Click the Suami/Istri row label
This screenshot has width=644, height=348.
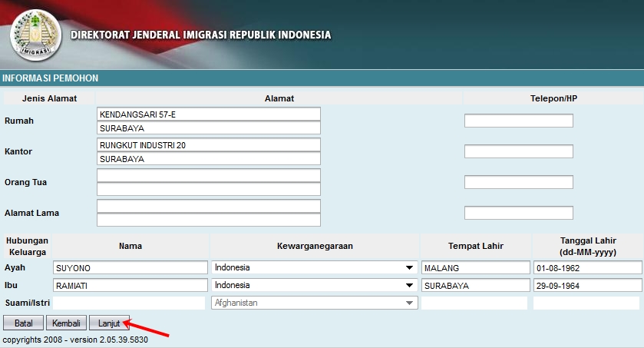click(x=27, y=303)
